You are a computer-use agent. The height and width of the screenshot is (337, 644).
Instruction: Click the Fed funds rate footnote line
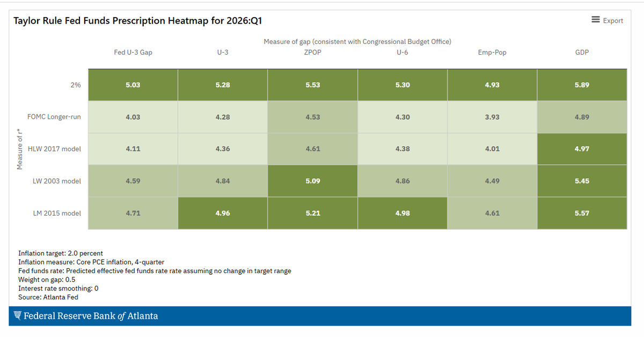point(155,271)
